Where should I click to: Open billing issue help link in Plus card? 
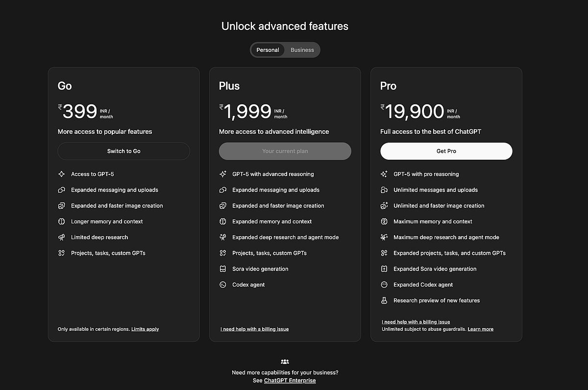(x=254, y=329)
